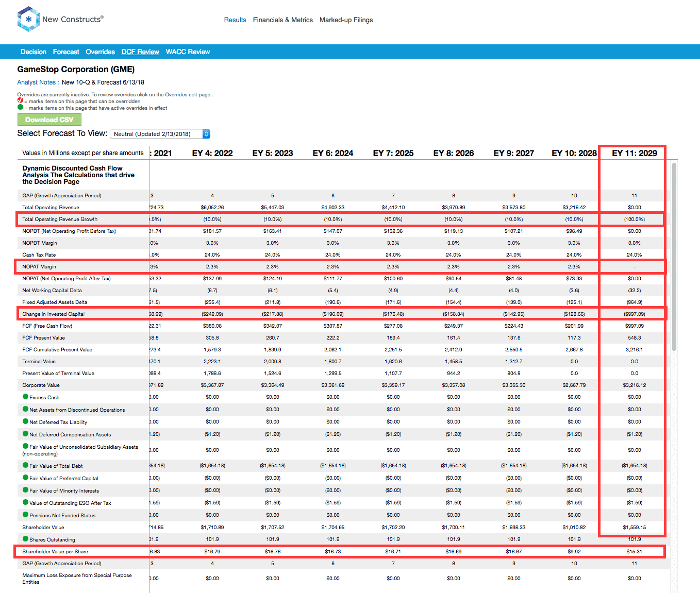Viewport: 700px width, 593px height.
Task: Select the DCF Review menu item
Action: 140,52
